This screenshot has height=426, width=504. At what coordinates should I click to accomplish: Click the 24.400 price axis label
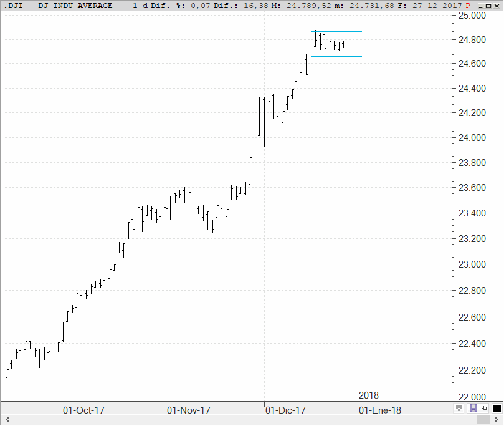coord(472,89)
